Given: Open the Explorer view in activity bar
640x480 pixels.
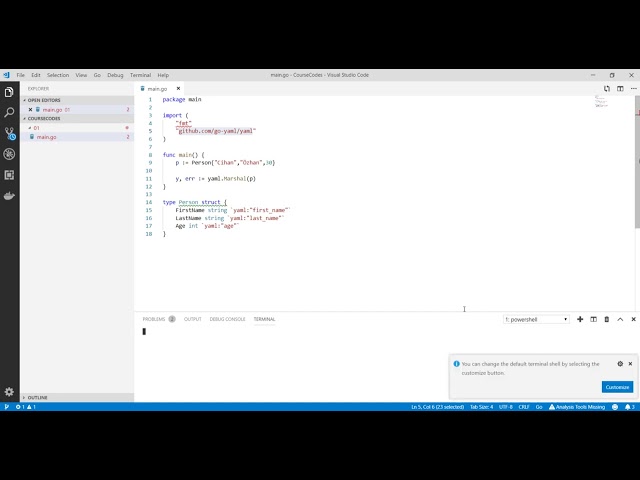Looking at the screenshot, I should pyautogui.click(x=9, y=92).
